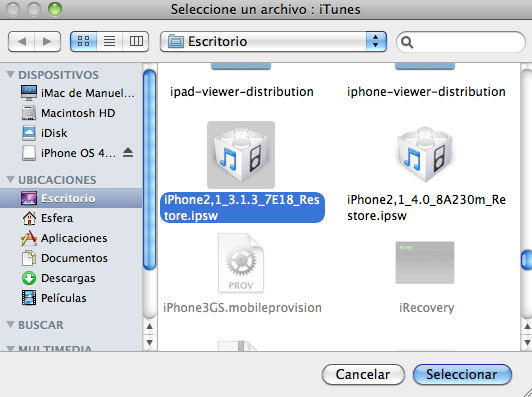This screenshot has width=532, height=397.
Task: Click the green Descargas arrow icon
Action: [x=29, y=278]
